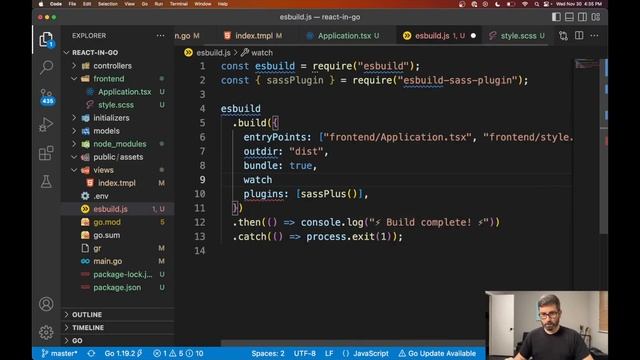Toggle secondary side bar layout icon
The image size is (640, 360).
point(582,17)
